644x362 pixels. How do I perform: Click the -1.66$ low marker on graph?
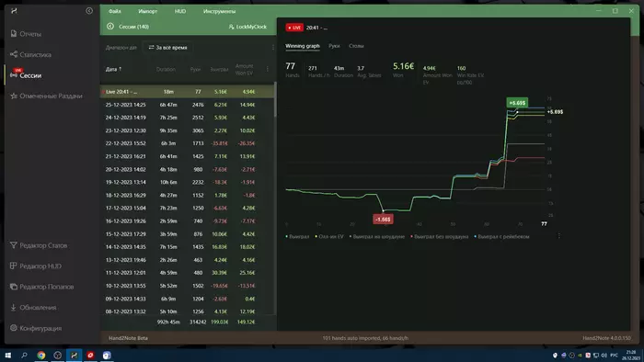(x=384, y=220)
